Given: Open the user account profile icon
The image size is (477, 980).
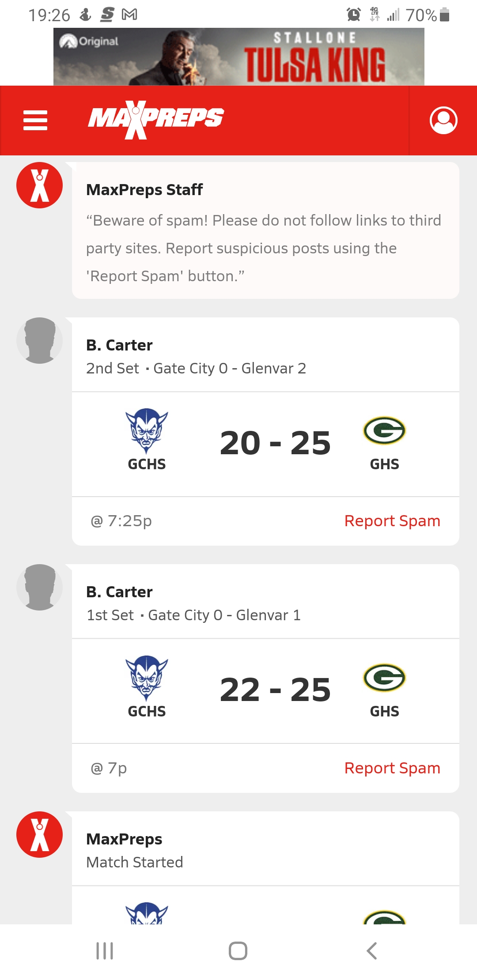Looking at the screenshot, I should point(443,120).
